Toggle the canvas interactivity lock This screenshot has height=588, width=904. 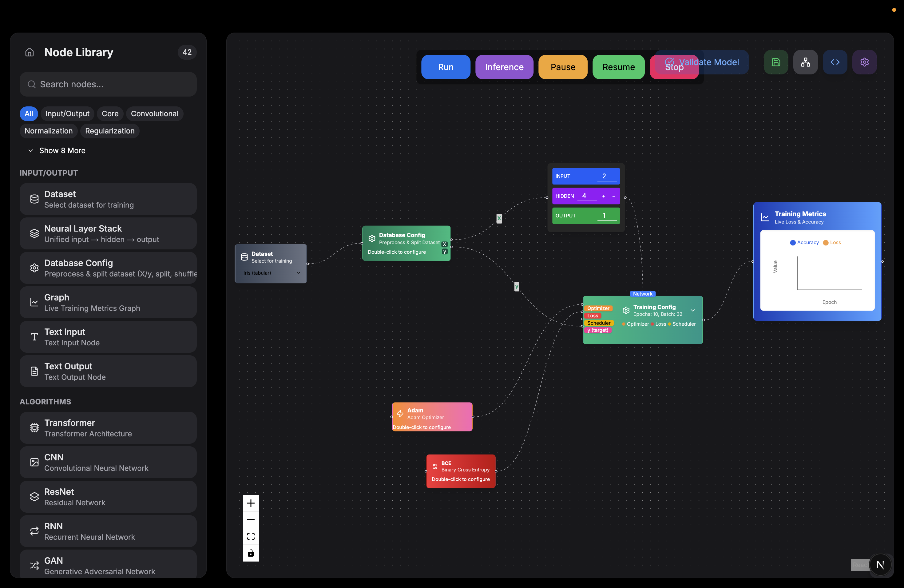tap(251, 553)
